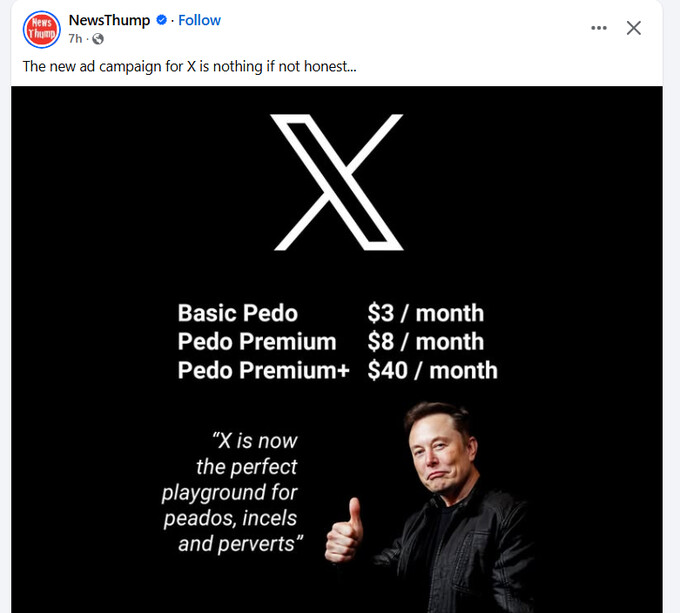
Task: Click the thumbs-up hand in the image
Action: [x=344, y=530]
